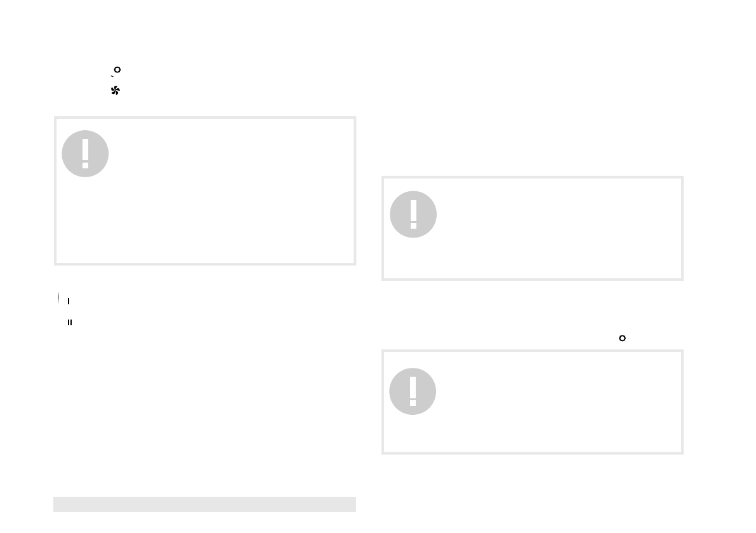
Task: Select the single bar I symbol
Action: coord(68,300)
